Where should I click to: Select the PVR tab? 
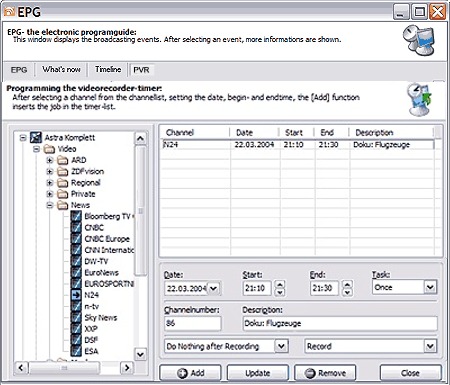141,70
